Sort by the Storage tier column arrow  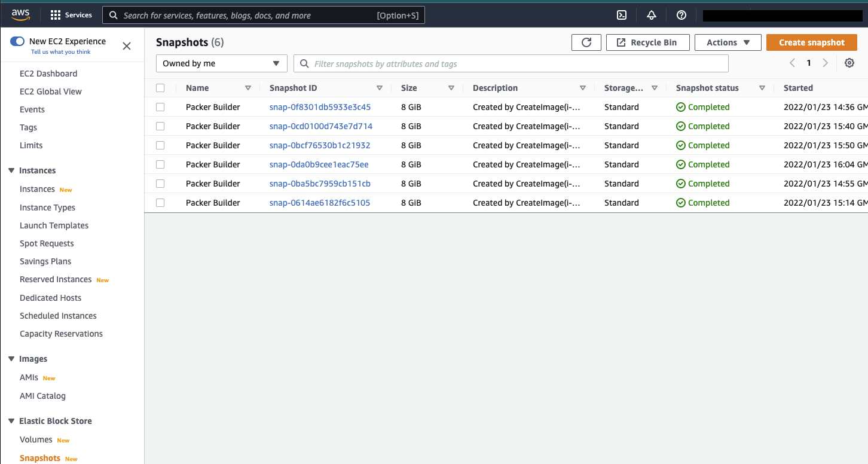pos(655,88)
